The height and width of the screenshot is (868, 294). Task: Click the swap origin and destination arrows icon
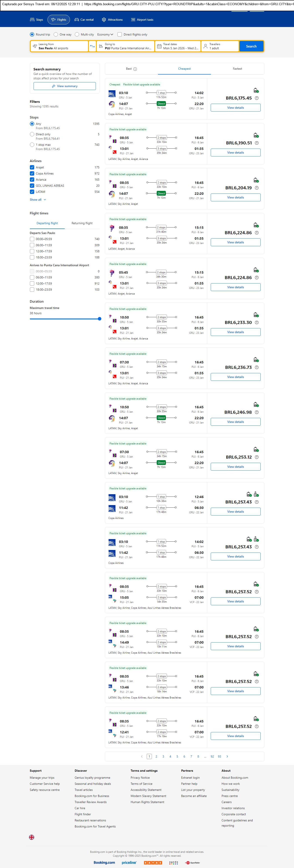[92, 46]
